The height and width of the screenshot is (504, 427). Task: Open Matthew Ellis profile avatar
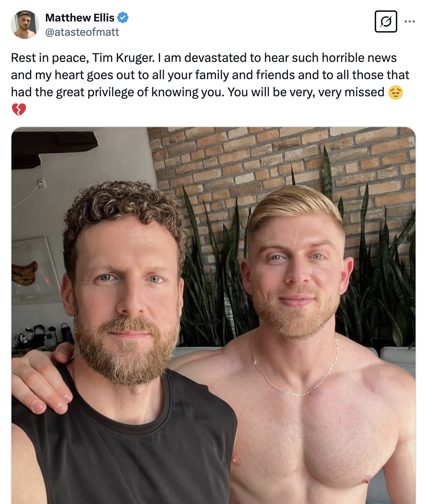tap(25, 25)
